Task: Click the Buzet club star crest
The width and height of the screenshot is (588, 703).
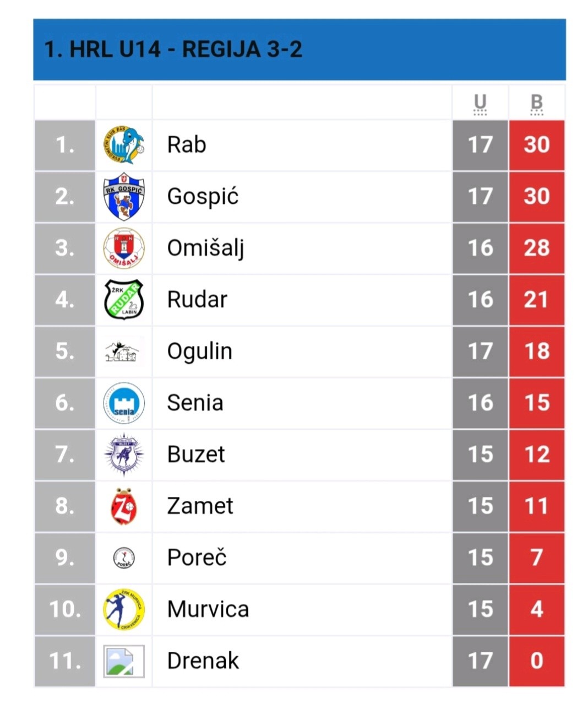Action: 124,455
